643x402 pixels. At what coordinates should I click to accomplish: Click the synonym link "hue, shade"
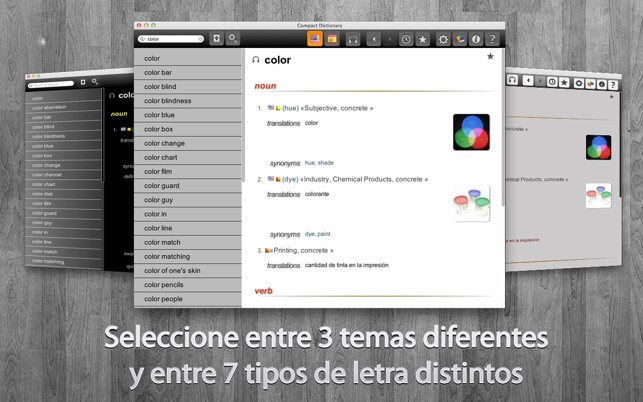pos(319,163)
